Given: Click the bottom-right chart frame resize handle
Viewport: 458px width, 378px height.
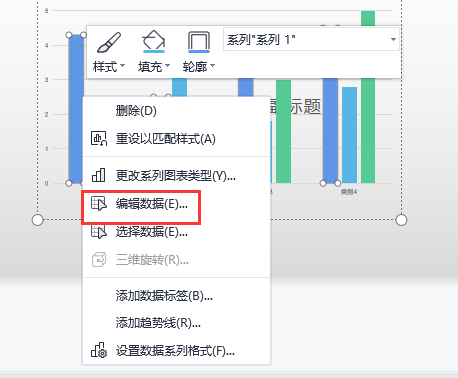Looking at the screenshot, I should coord(401,220).
